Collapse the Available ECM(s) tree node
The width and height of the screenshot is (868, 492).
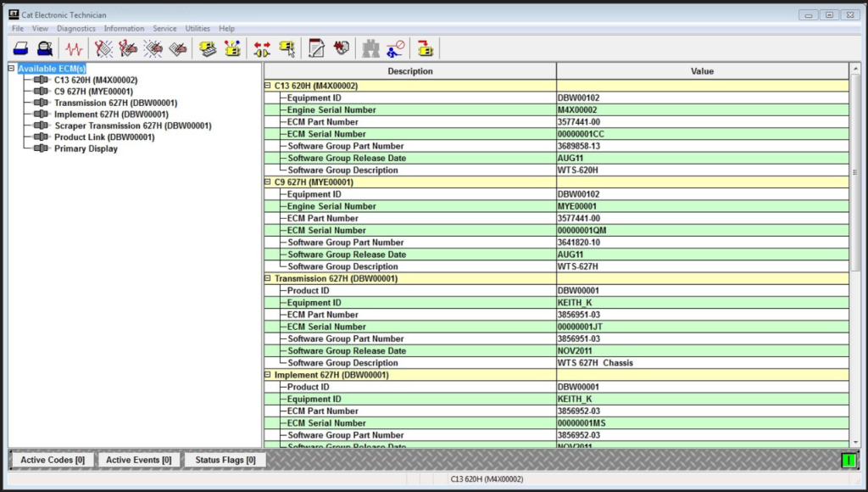[11, 69]
